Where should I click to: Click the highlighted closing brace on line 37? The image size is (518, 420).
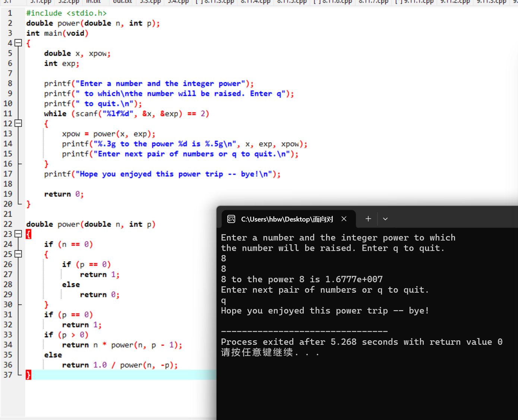click(28, 375)
